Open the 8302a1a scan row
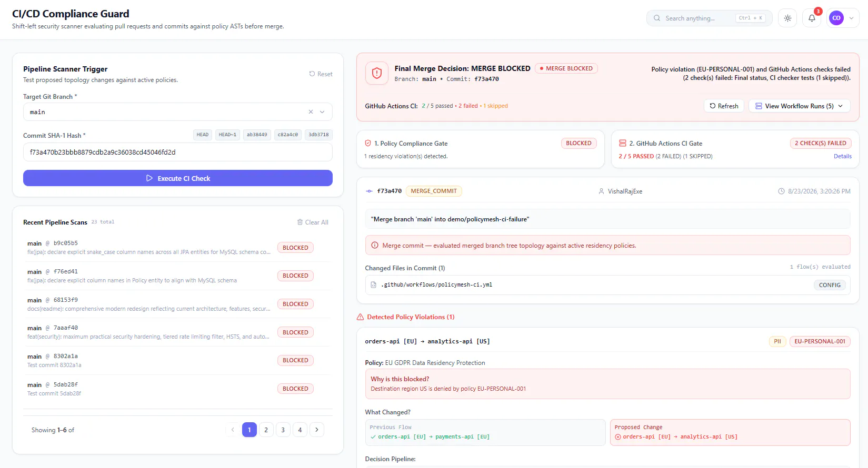Image resolution: width=868 pixels, height=468 pixels. pos(178,360)
